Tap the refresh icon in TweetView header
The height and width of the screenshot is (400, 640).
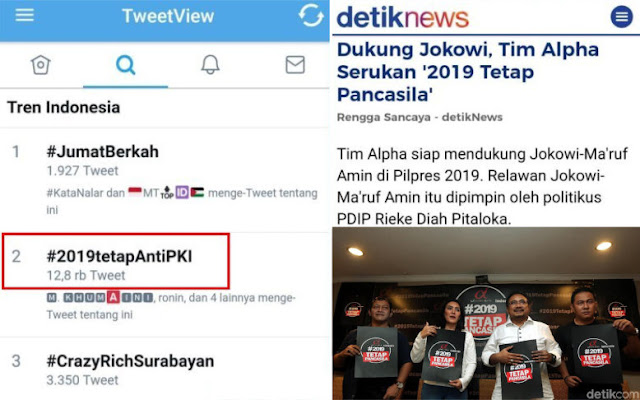pos(311,16)
